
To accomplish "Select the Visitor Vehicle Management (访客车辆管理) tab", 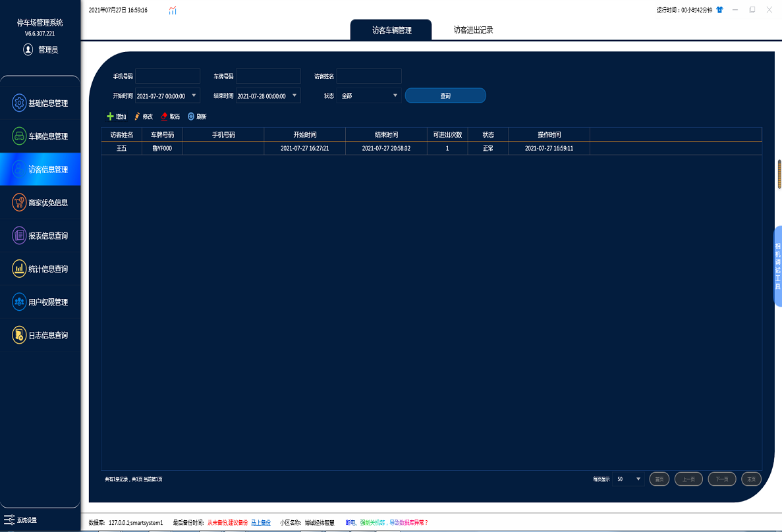I will [x=391, y=30].
